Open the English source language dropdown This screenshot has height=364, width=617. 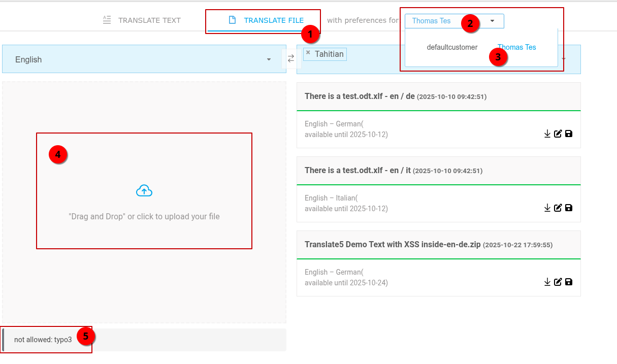coord(269,59)
